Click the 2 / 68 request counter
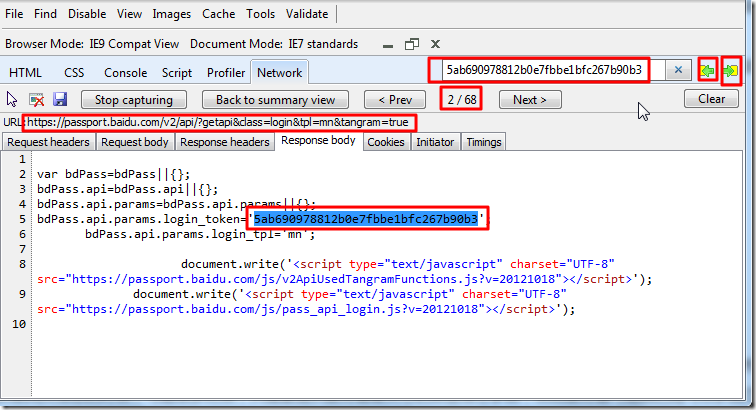Viewport: 756px width, 410px height. (x=461, y=100)
